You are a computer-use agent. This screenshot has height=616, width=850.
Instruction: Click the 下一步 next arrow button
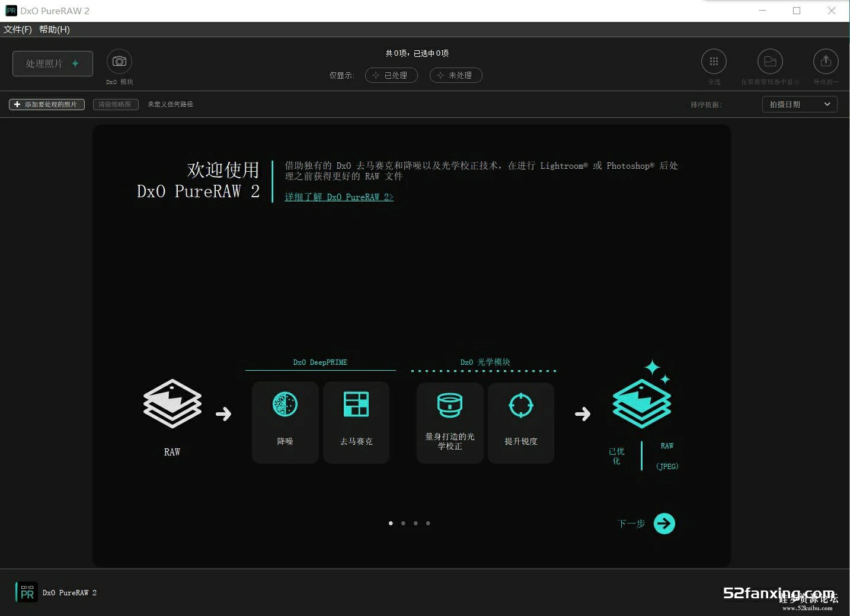point(664,524)
